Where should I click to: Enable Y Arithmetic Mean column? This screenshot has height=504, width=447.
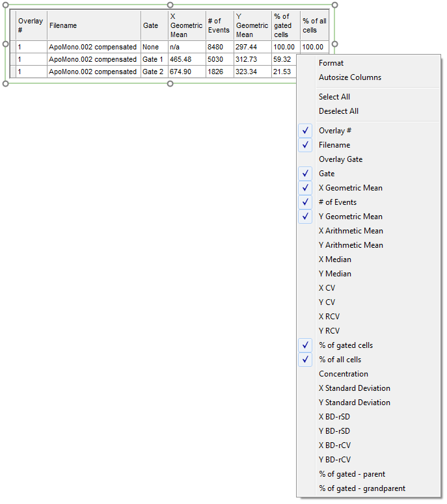(x=351, y=245)
